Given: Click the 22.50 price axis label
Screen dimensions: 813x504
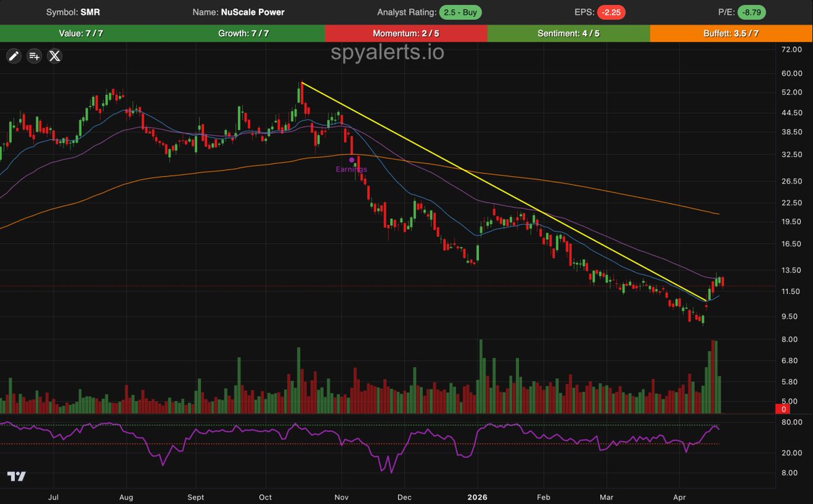Looking at the screenshot, I should [x=792, y=203].
